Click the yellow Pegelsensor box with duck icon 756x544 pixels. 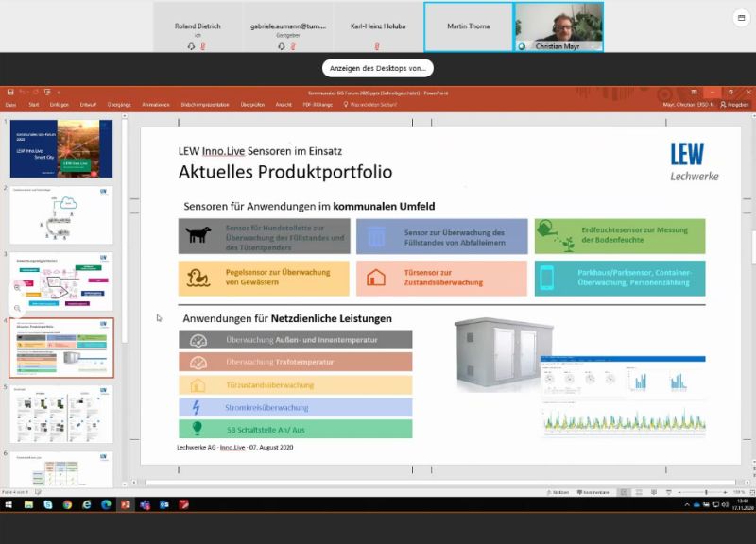[x=264, y=279]
